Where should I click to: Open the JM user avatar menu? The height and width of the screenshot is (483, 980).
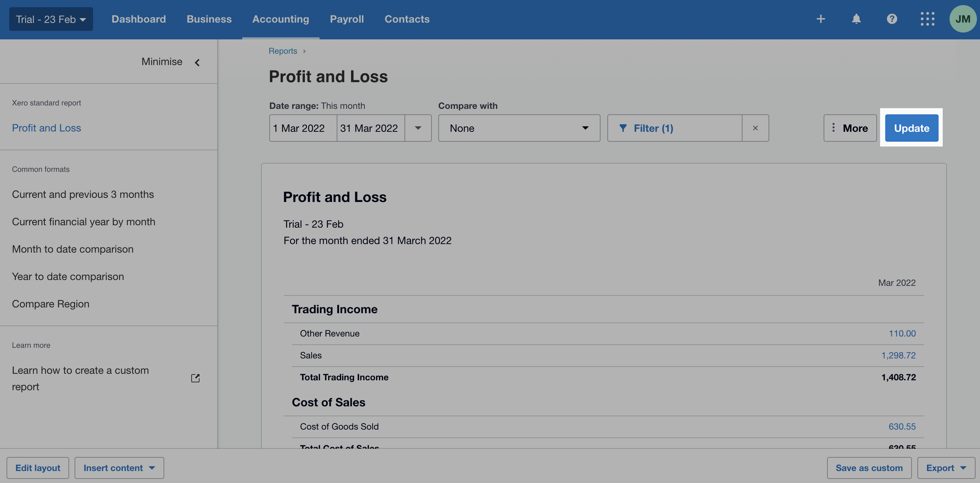click(963, 19)
